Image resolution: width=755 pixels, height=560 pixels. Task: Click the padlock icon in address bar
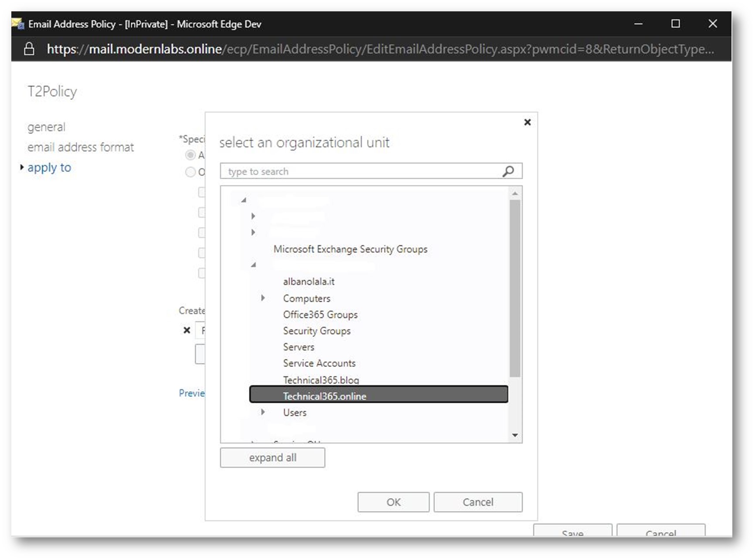pyautogui.click(x=29, y=49)
